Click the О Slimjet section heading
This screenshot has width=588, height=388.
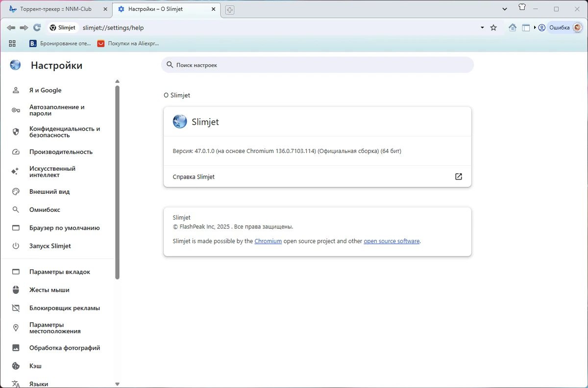tap(177, 95)
